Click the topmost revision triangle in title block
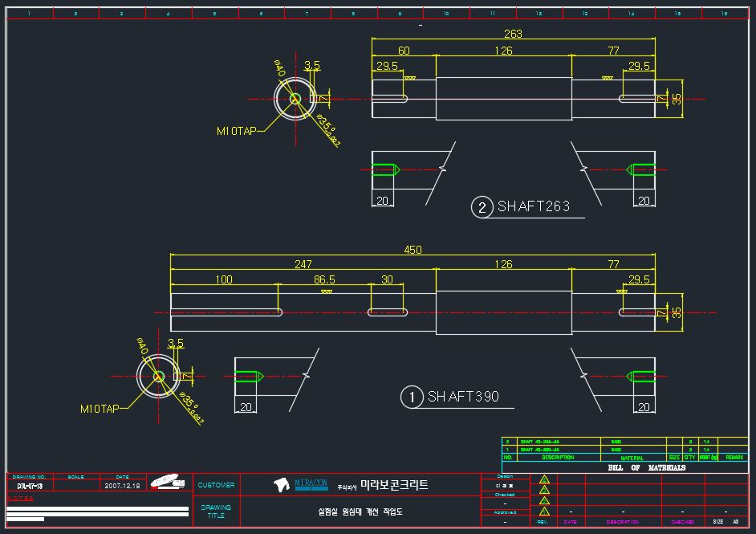The image size is (756, 534). [544, 479]
